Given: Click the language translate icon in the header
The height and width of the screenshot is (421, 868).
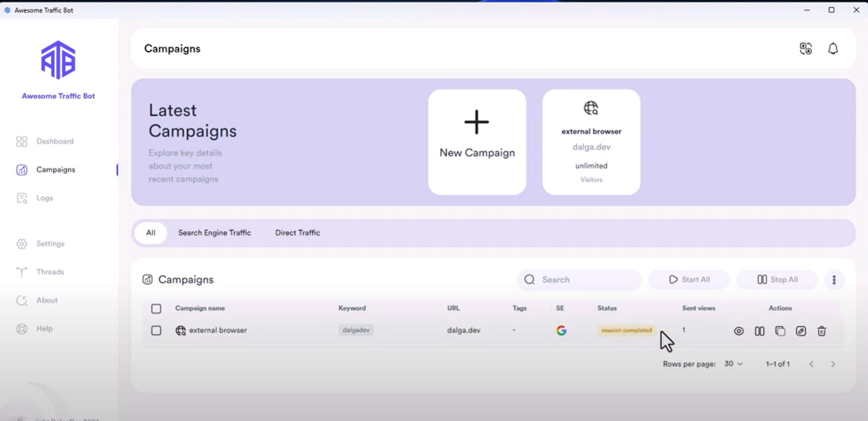Looking at the screenshot, I should (805, 48).
